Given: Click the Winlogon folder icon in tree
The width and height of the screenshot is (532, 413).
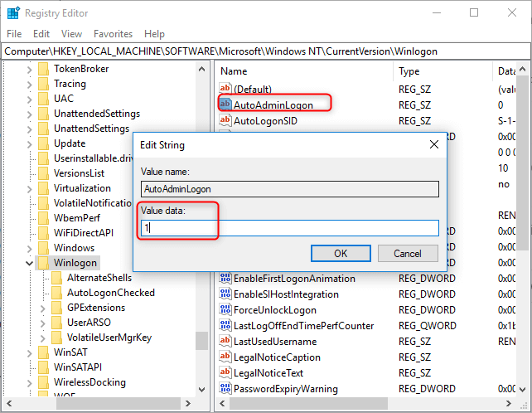Looking at the screenshot, I should coord(43,263).
